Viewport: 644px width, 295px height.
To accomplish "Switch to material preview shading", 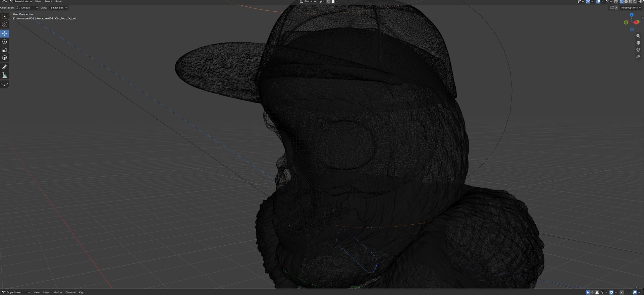I will tap(630, 2).
